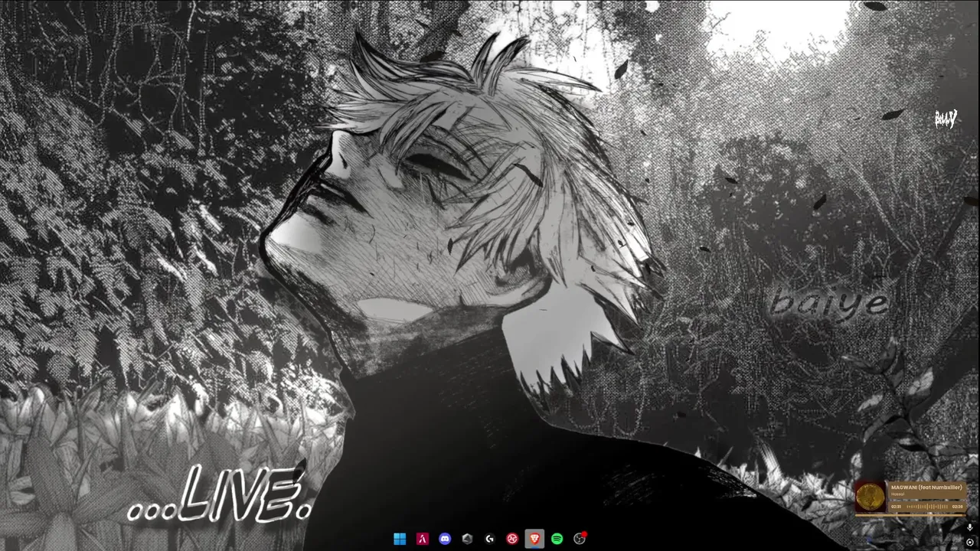980x551 pixels.
Task: Click the circular record indicator tray icon
Action: [970, 542]
